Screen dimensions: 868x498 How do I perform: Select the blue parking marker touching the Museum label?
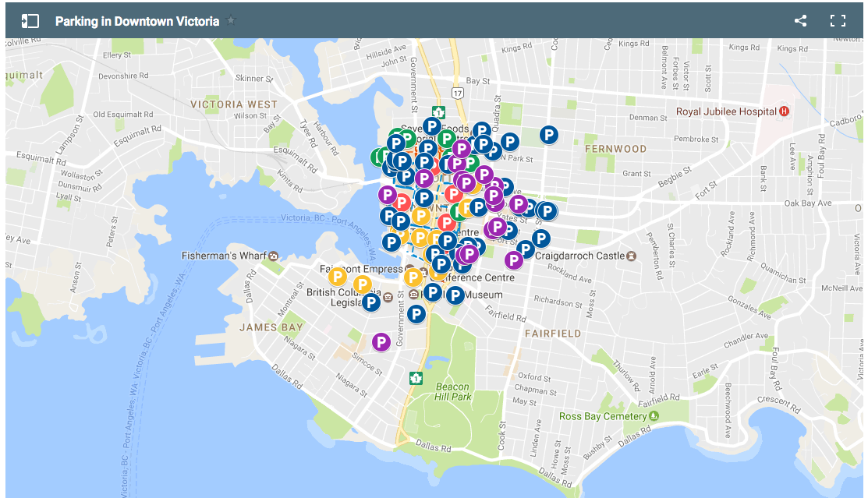point(455,295)
